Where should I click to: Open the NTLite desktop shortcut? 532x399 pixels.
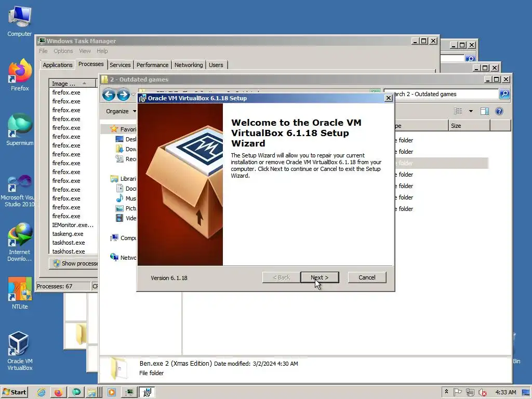20,293
